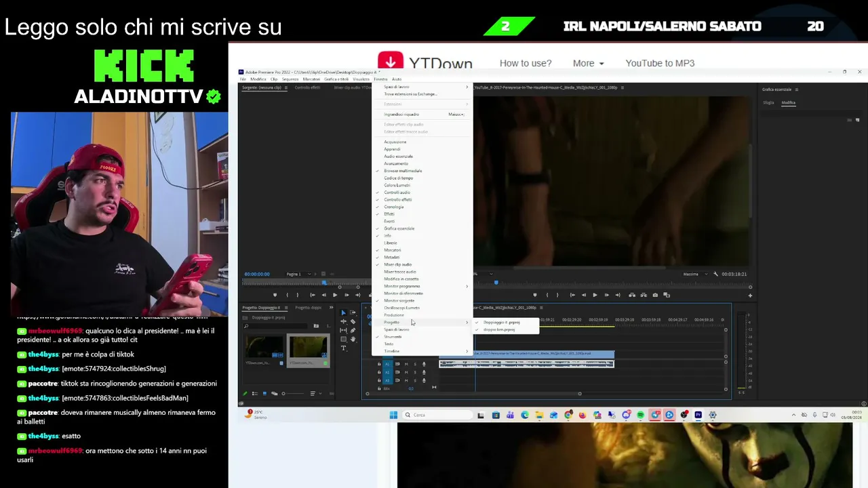The width and height of the screenshot is (868, 488).
Task: Switch to Sfoglia tab in Grafica essenziale
Action: 768,102
